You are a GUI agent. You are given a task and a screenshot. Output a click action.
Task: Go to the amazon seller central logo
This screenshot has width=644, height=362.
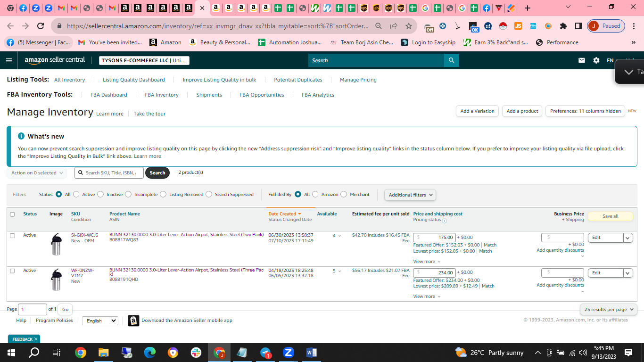(55, 60)
